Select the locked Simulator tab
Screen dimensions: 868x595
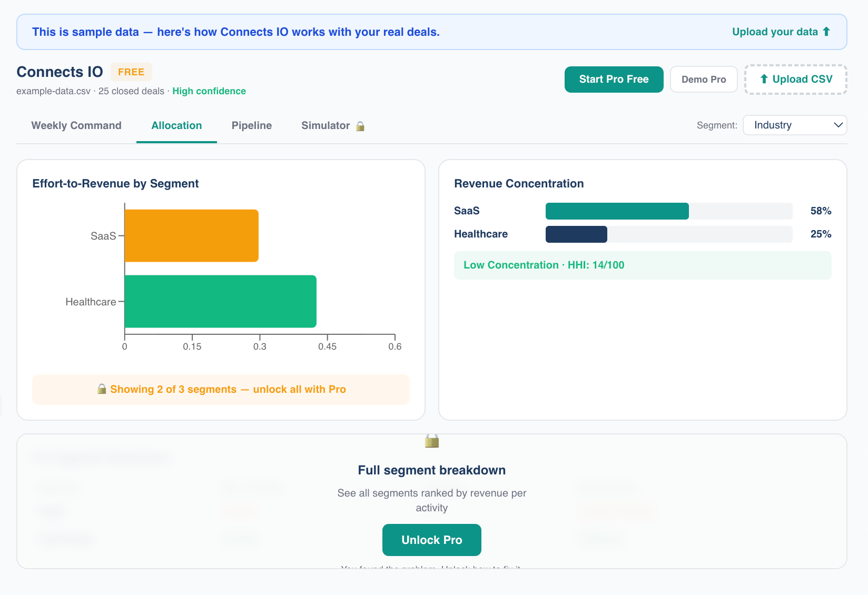(x=325, y=125)
